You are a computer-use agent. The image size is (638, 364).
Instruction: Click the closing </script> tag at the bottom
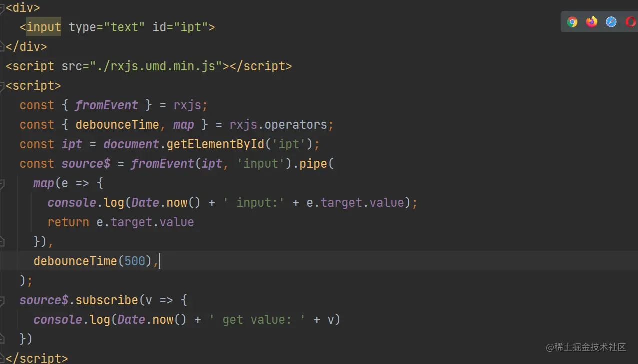coord(37,358)
